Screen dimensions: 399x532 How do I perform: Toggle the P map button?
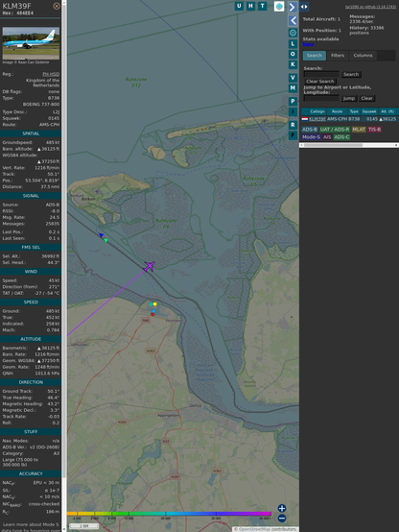click(293, 101)
